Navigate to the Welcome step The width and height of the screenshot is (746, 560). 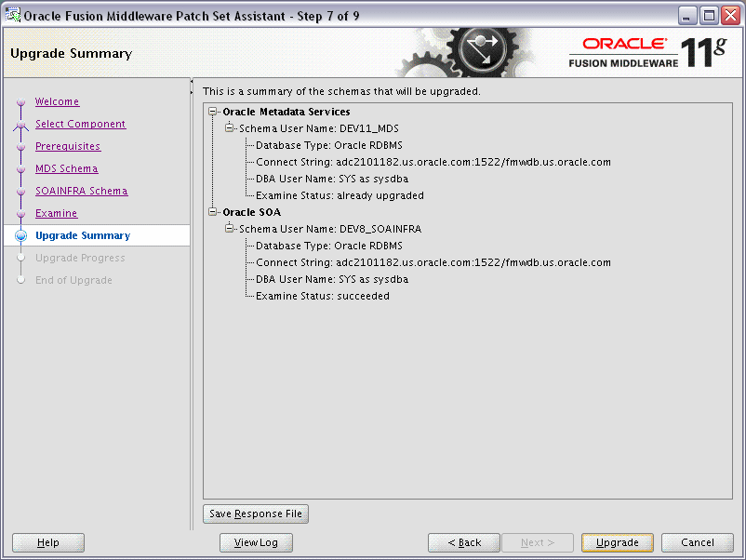57,101
